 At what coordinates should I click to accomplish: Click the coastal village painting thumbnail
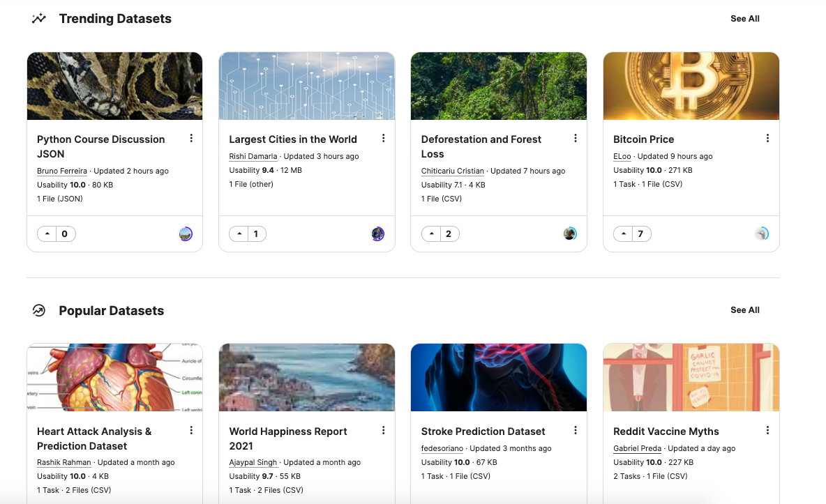[307, 378]
